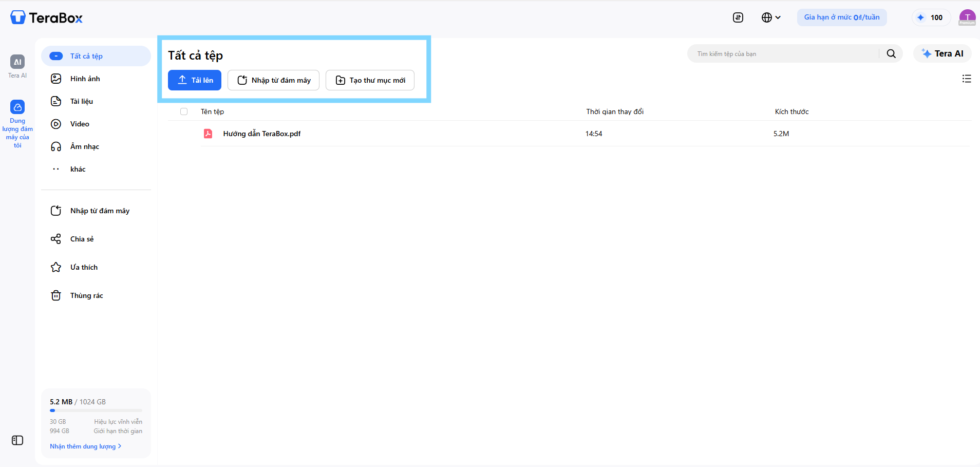The image size is (980, 467).
Task: Click the Tài liệu document icon
Action: click(x=56, y=101)
